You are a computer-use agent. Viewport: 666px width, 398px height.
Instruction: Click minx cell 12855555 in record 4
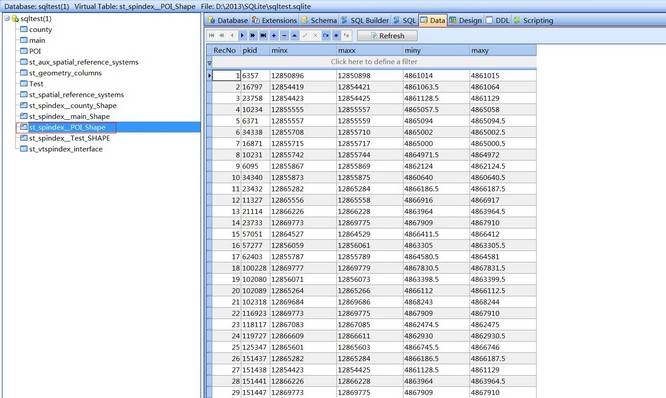[x=303, y=110]
